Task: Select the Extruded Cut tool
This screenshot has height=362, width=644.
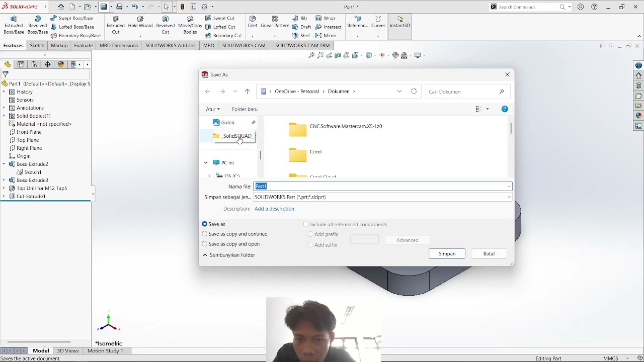Action: 116,25
